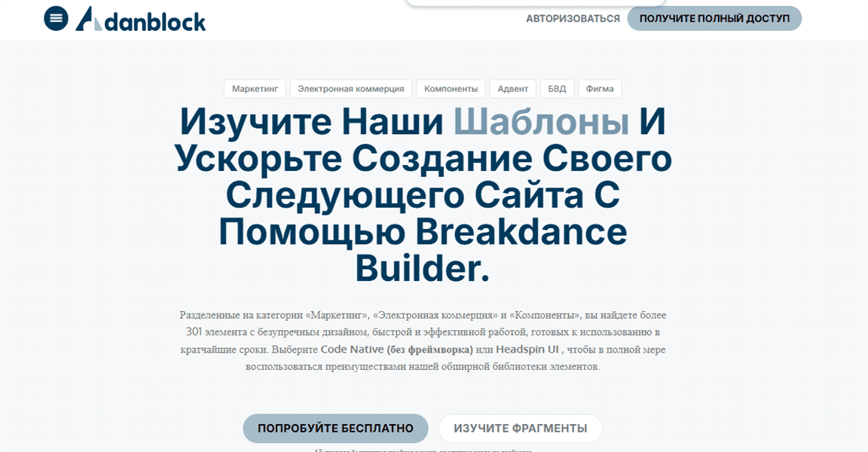Click the ПОПРОБУЙТЕ БЕСПЛАТНО button
This screenshot has width=868, height=452.
[335, 428]
